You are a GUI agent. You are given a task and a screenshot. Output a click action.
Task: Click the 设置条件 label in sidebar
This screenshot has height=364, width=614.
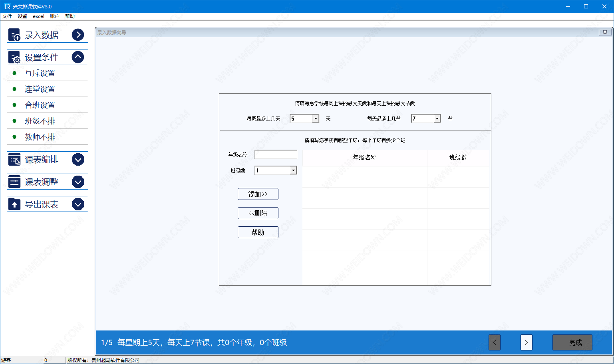(x=42, y=57)
